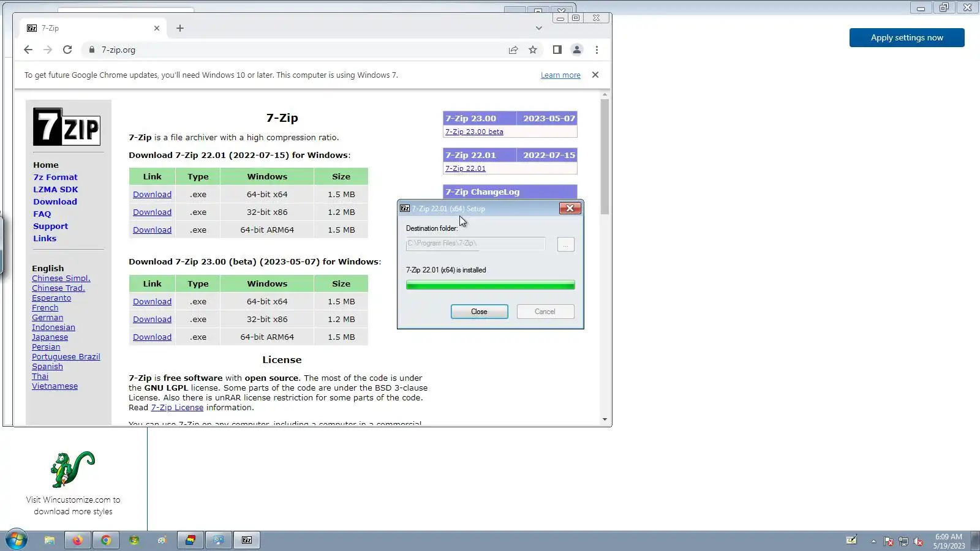Switch language to Esperanto

point(51,298)
